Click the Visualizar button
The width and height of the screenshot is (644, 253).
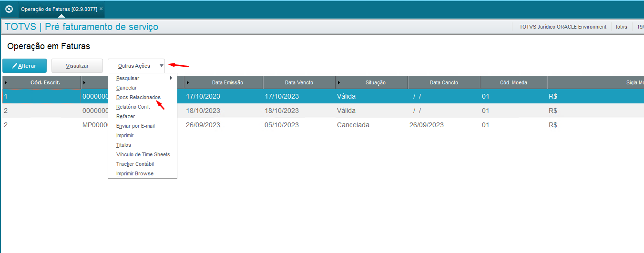coord(77,66)
